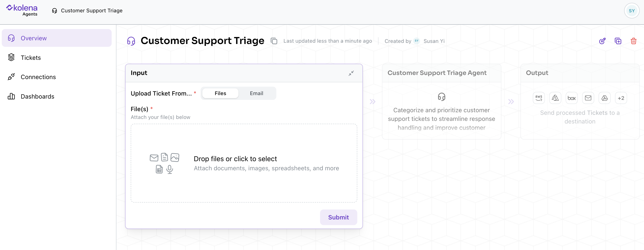644x250 pixels.
Task: Click the Google Drive destination icon
Action: tap(604, 98)
